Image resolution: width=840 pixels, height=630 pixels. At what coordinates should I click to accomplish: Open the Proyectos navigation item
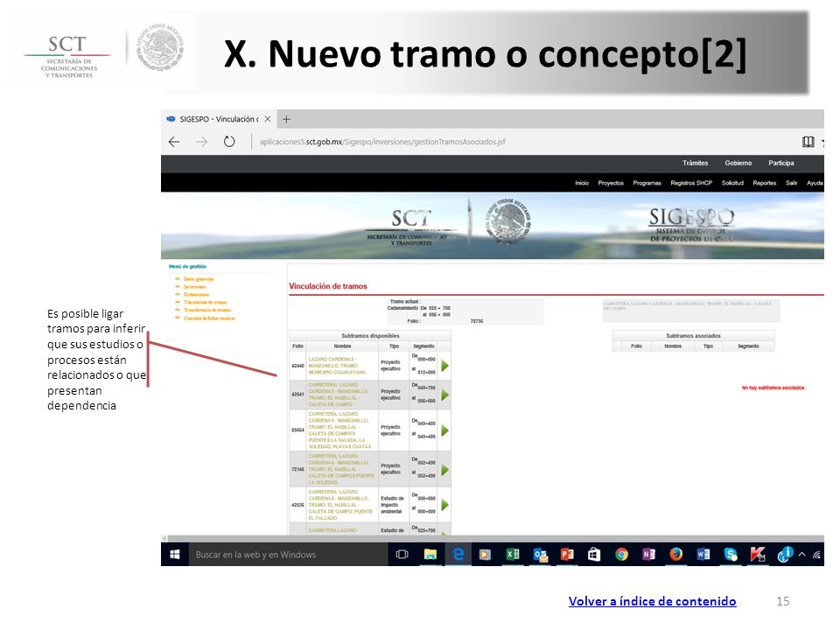point(611,183)
